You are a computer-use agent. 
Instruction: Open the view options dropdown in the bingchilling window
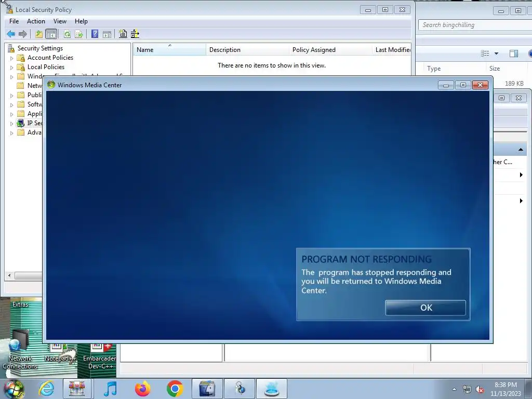pyautogui.click(x=496, y=54)
